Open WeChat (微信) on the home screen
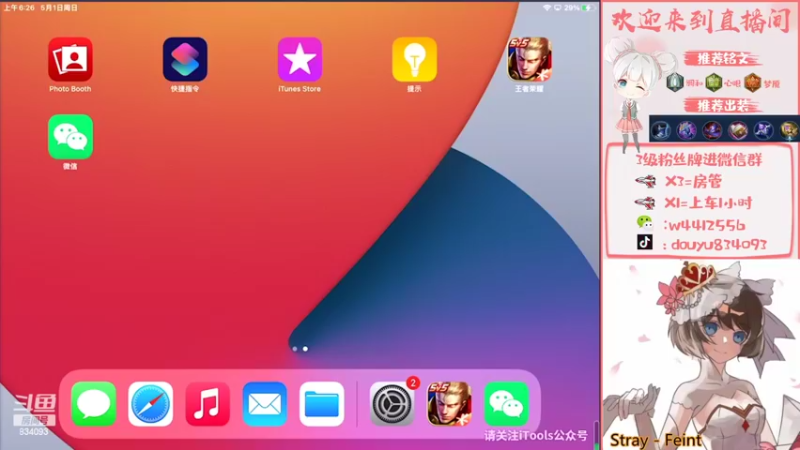 point(70,137)
